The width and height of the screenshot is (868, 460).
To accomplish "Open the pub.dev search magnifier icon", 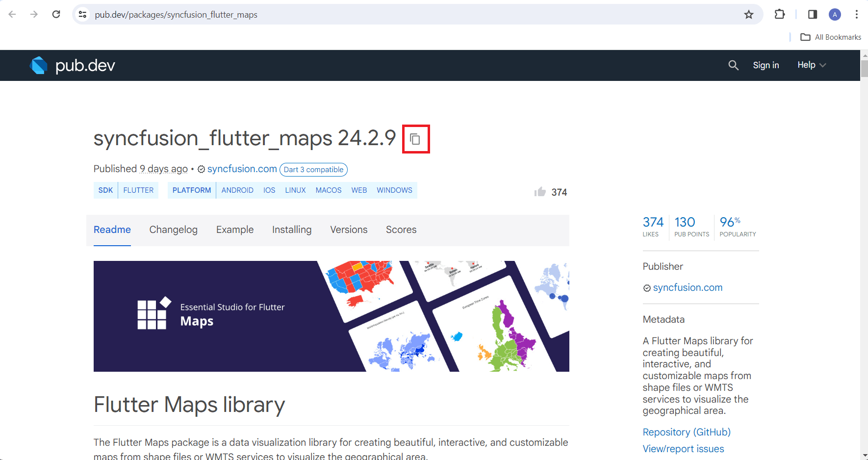I will tap(733, 65).
